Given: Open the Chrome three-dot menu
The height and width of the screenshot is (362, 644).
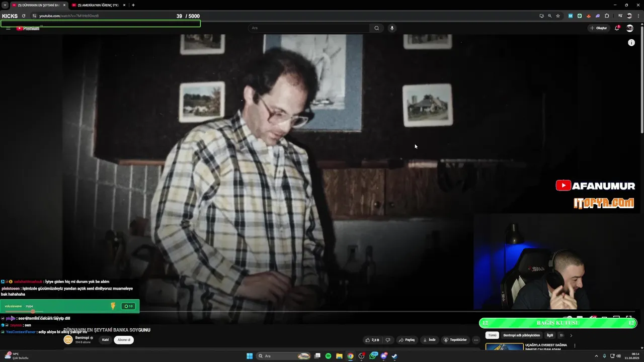Looking at the screenshot, I should click(638, 16).
